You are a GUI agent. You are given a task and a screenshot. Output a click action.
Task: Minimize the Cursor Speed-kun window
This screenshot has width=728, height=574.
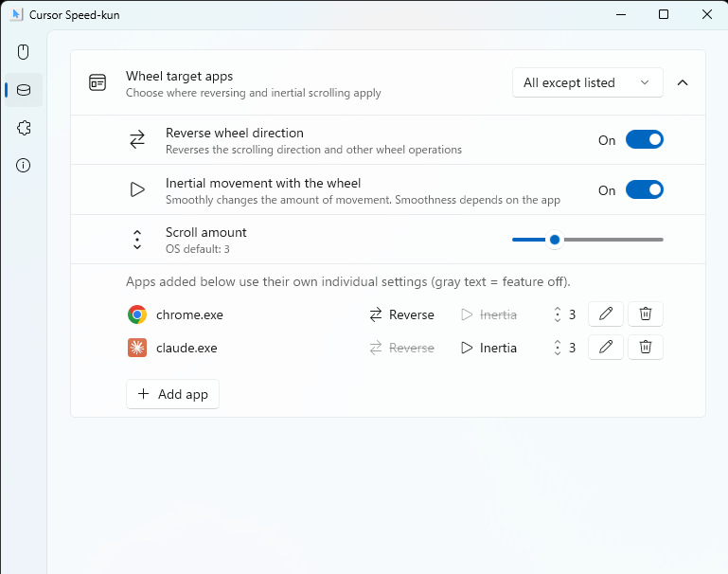(x=621, y=14)
